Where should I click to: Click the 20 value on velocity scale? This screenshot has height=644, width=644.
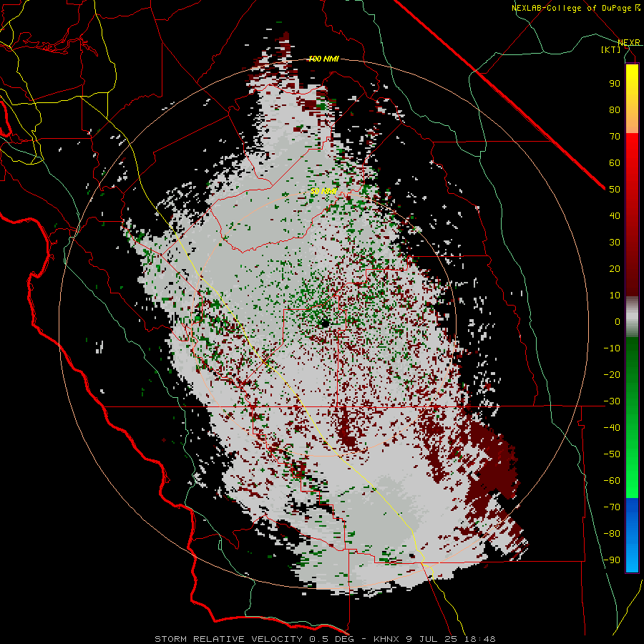click(615, 268)
